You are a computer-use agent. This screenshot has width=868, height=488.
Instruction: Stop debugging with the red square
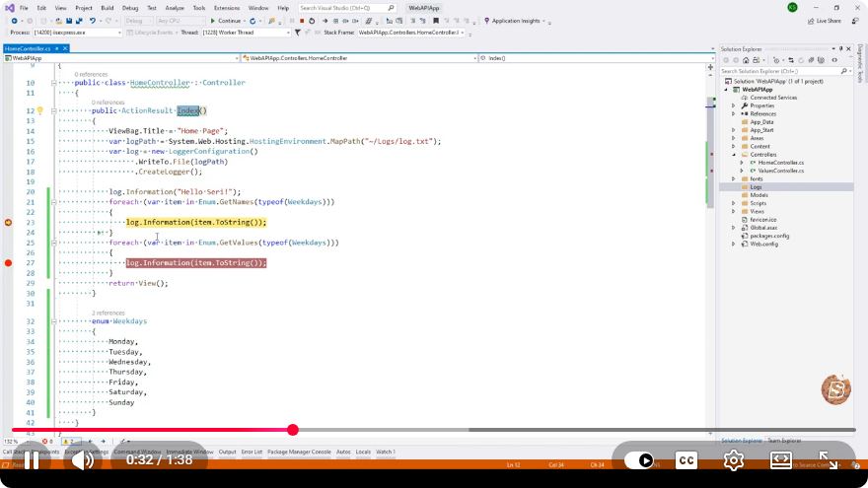[301, 21]
